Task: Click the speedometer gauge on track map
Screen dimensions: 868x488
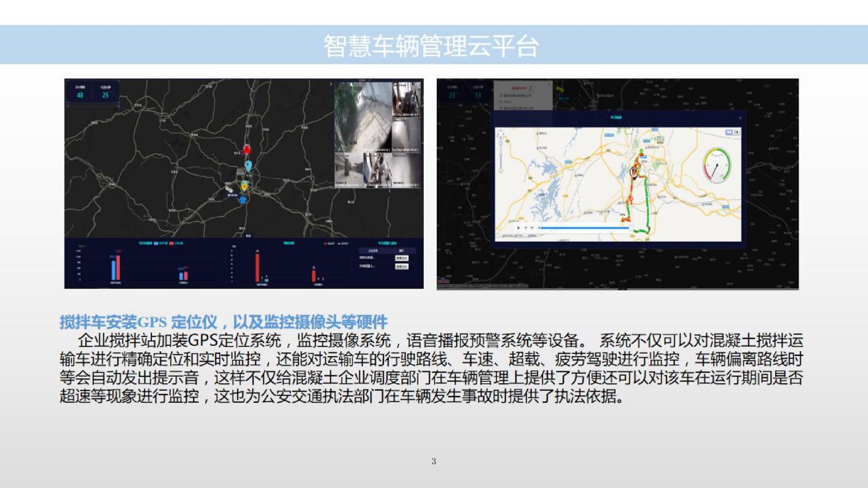Action: point(717,165)
